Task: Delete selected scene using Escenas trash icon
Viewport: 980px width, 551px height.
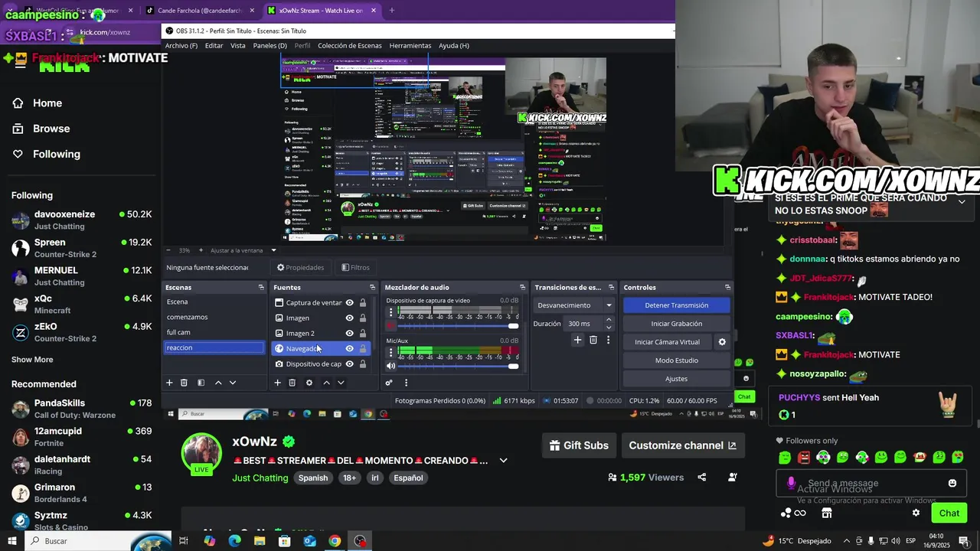Action: pos(184,383)
